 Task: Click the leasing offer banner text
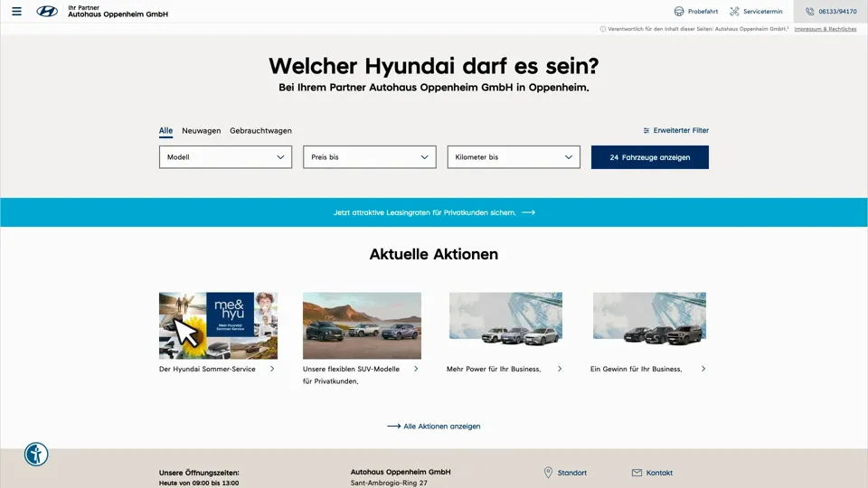click(x=425, y=212)
